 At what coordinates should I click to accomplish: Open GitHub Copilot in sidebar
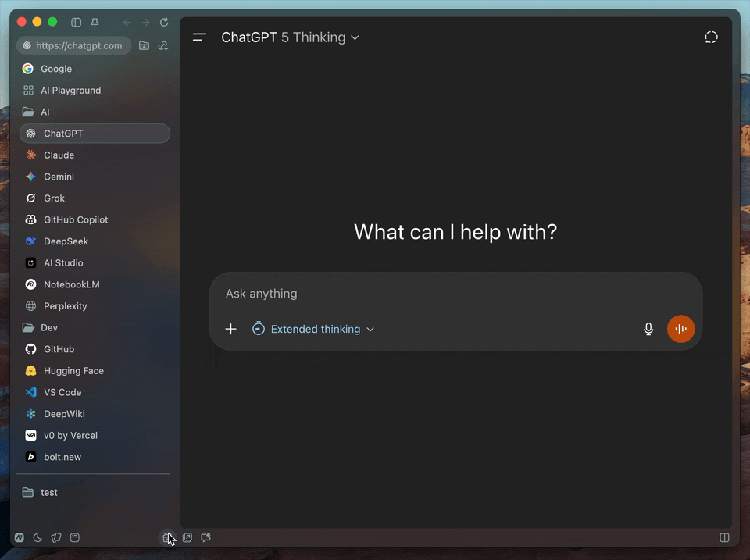point(95,219)
